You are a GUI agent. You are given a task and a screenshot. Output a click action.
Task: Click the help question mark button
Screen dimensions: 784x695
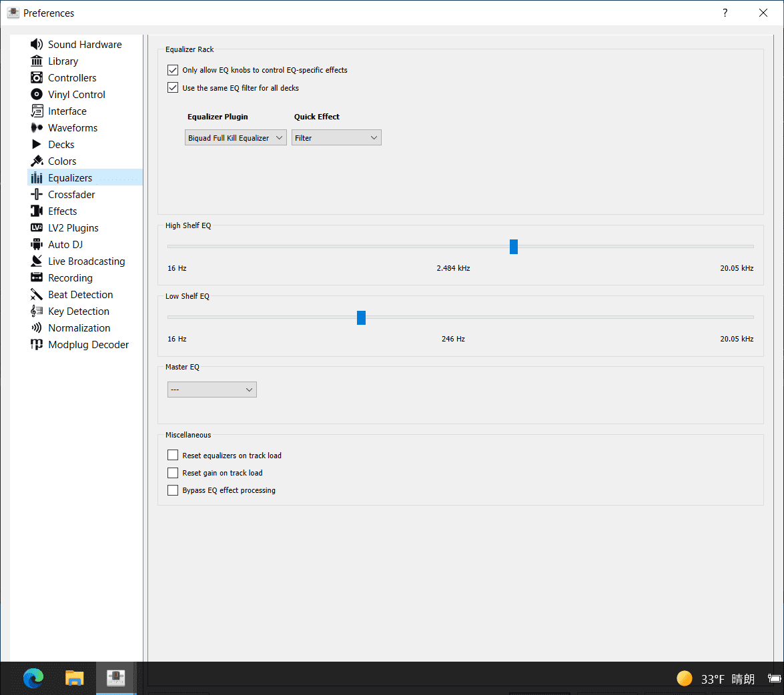click(725, 13)
